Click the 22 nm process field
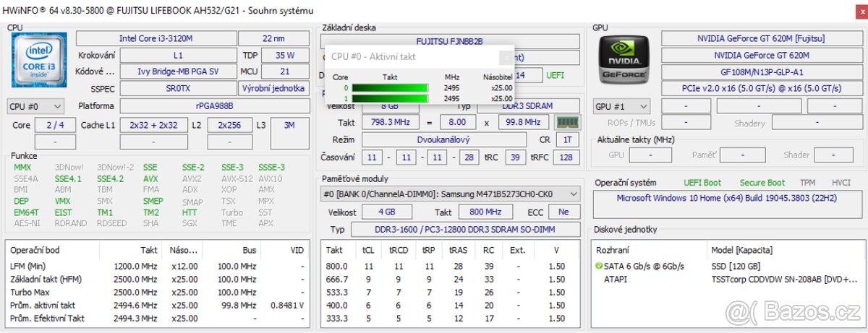Screen dimensions: 868x333 coord(275,38)
